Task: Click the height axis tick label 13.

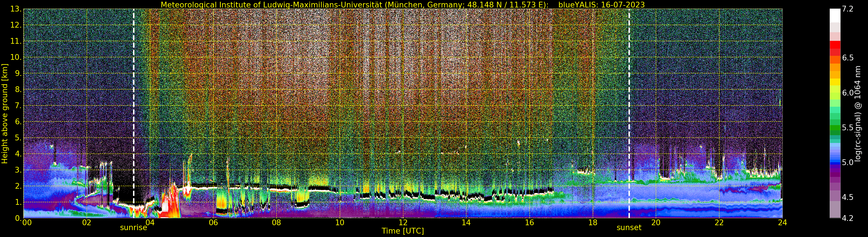Action: point(16,9)
